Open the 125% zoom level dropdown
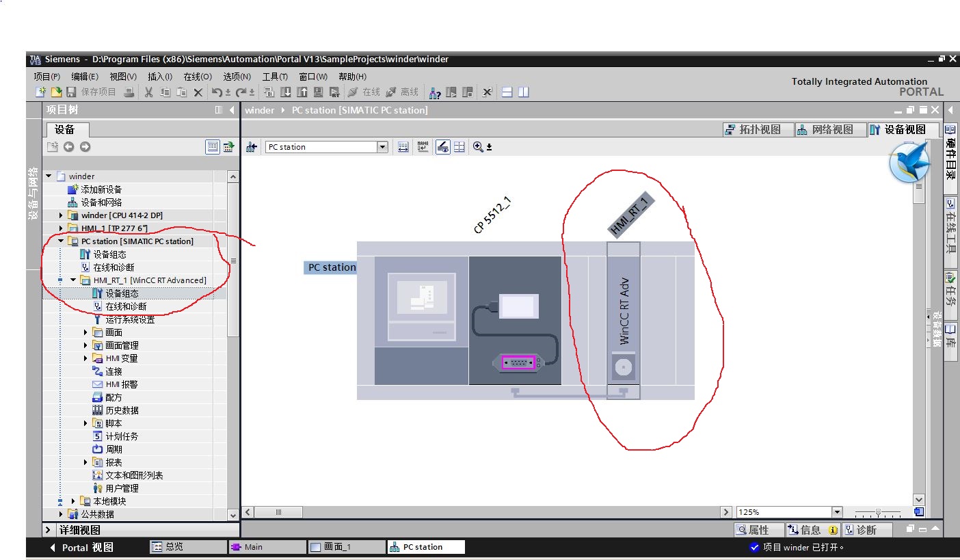Image resolution: width=960 pixels, height=560 pixels. pos(837,512)
